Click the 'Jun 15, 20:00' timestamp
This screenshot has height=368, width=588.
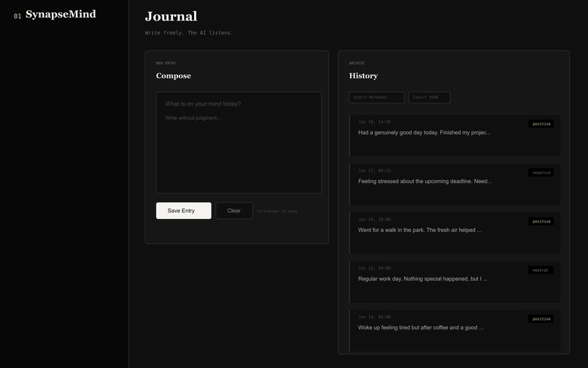point(374,268)
